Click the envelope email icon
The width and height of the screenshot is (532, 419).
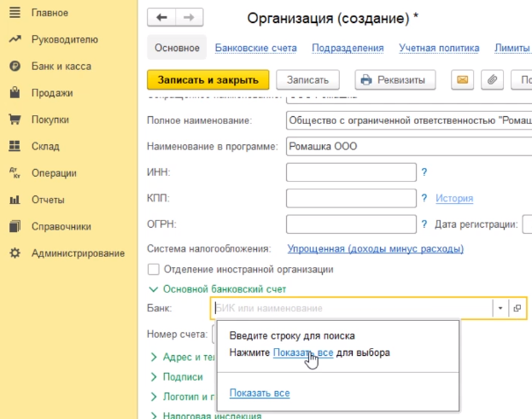click(x=463, y=80)
